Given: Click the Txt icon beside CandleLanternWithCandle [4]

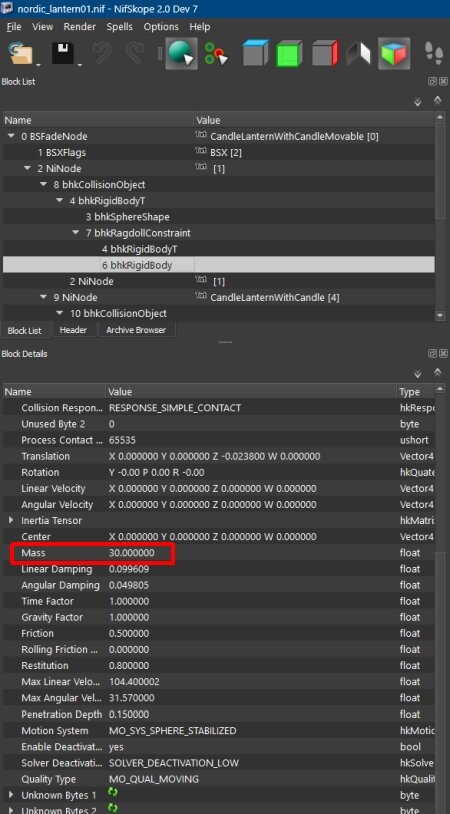Looking at the screenshot, I should [x=201, y=297].
